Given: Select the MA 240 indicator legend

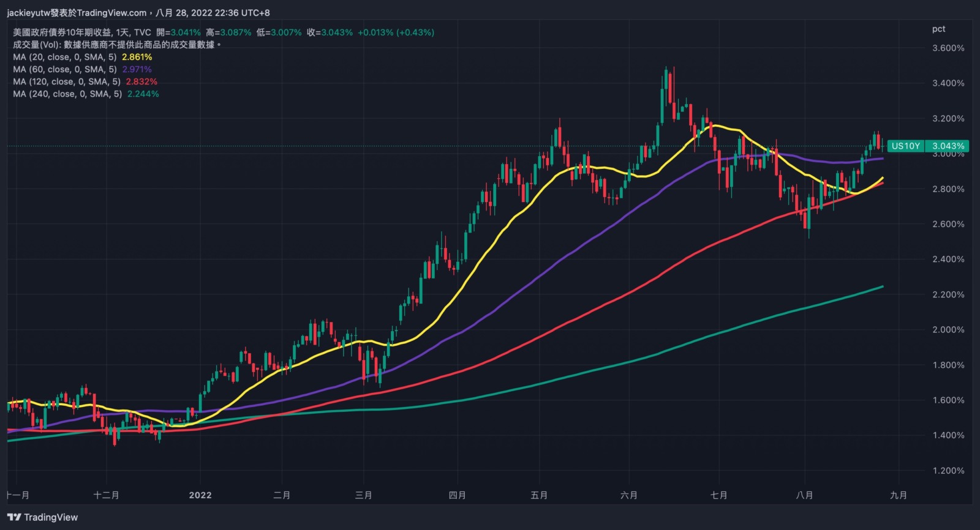Looking at the screenshot, I should pos(67,94).
